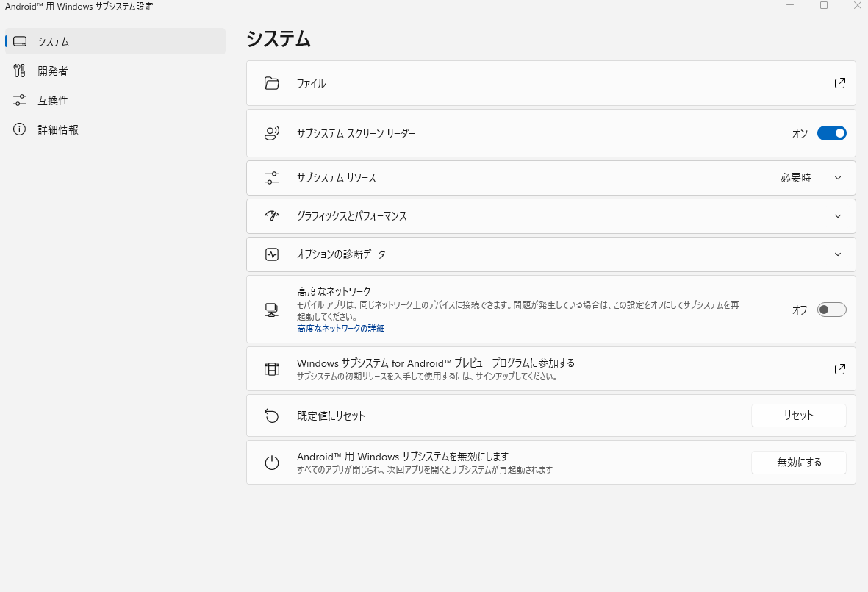Viewport: 868px width, 592px height.
Task: Open the 互換性 sidebar section
Action: coord(115,100)
